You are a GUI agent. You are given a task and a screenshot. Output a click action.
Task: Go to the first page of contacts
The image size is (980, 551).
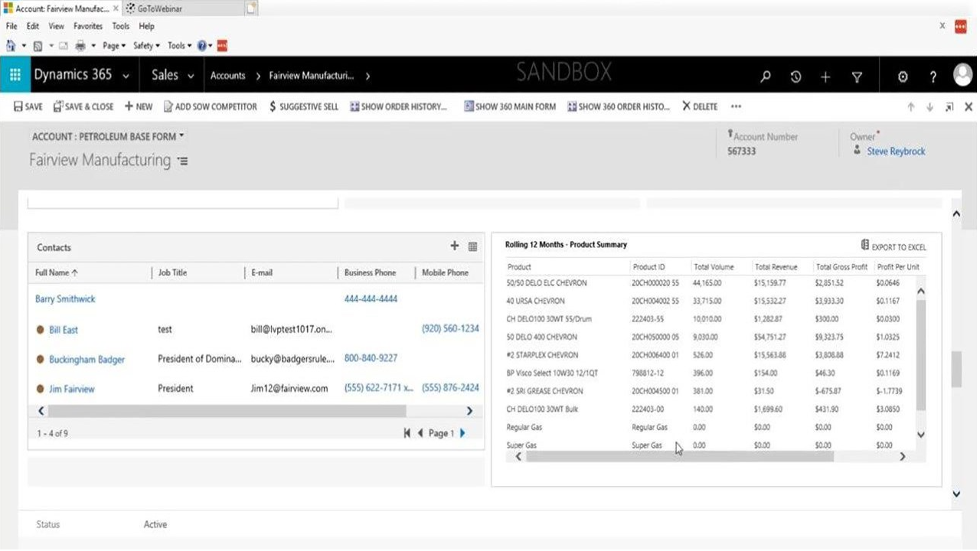tap(407, 433)
